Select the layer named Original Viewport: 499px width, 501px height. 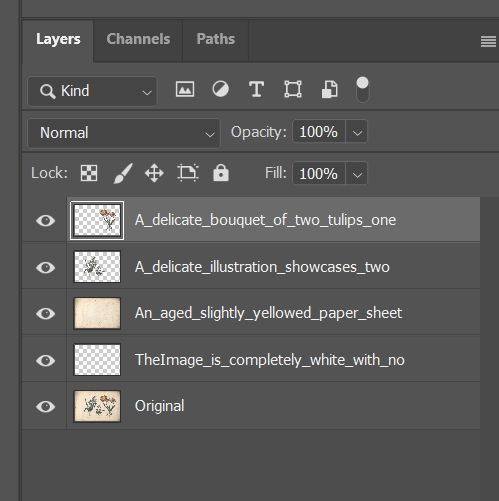[159, 406]
